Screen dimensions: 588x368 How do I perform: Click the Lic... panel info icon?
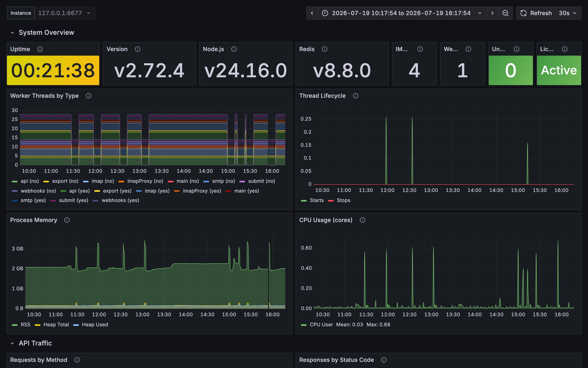[565, 49]
